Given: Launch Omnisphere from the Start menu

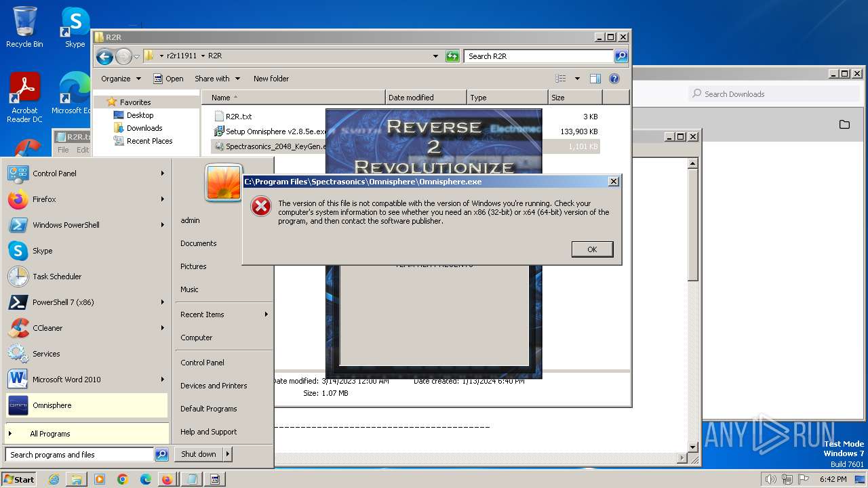Looking at the screenshot, I should coord(87,405).
